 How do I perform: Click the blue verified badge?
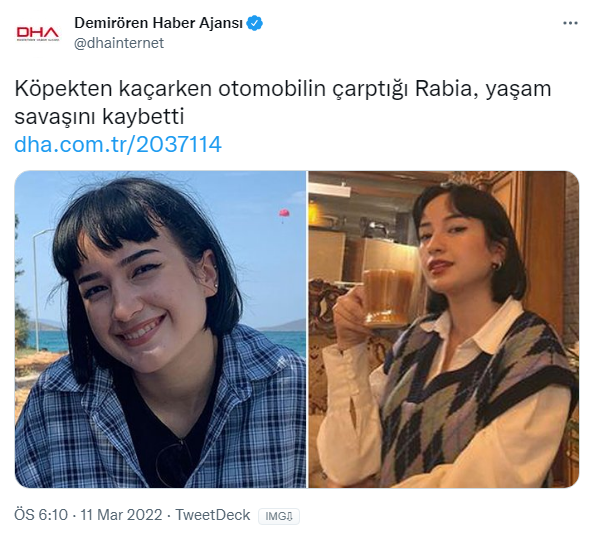[254, 23]
